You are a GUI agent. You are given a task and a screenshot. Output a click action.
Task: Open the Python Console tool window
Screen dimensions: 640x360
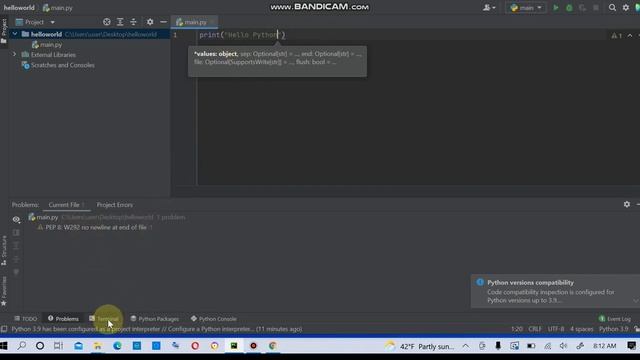pyautogui.click(x=213, y=319)
